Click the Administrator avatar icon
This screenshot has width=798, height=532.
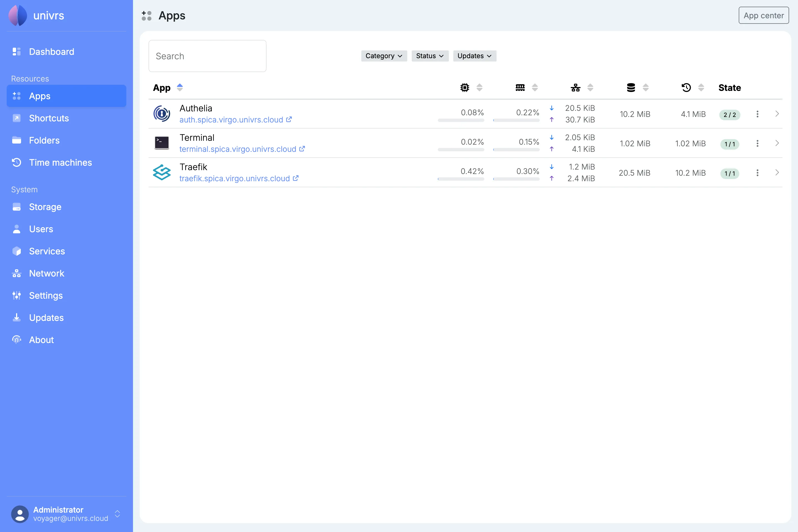20,514
